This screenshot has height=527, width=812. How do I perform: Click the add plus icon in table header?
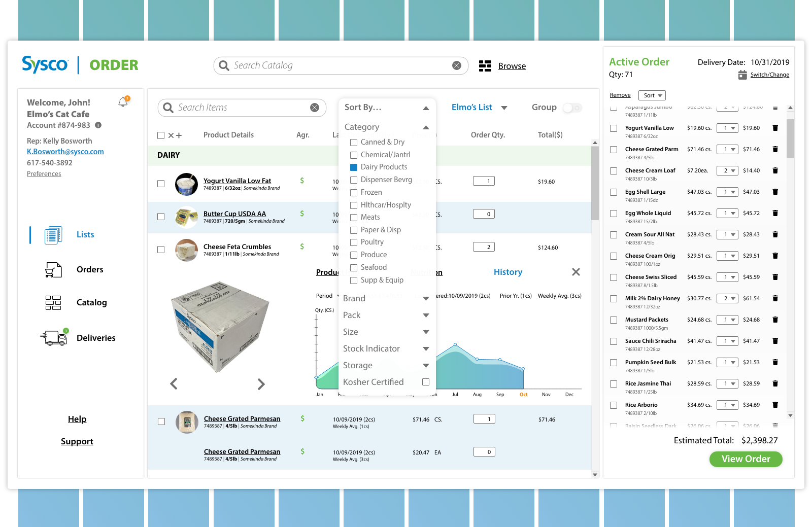[179, 135]
